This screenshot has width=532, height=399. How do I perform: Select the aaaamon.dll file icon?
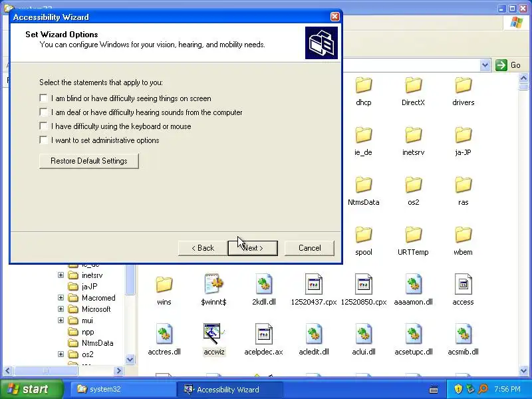tap(413, 284)
